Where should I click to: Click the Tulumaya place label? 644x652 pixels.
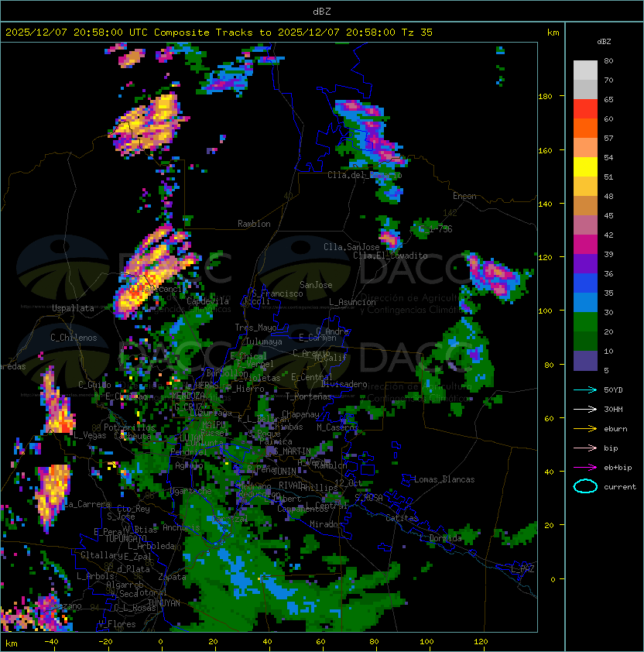(264, 341)
